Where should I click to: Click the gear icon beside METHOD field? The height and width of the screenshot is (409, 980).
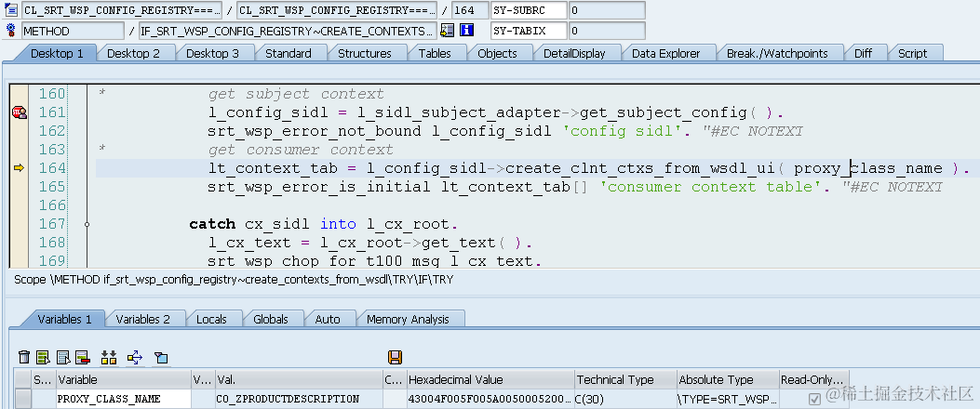(x=10, y=30)
